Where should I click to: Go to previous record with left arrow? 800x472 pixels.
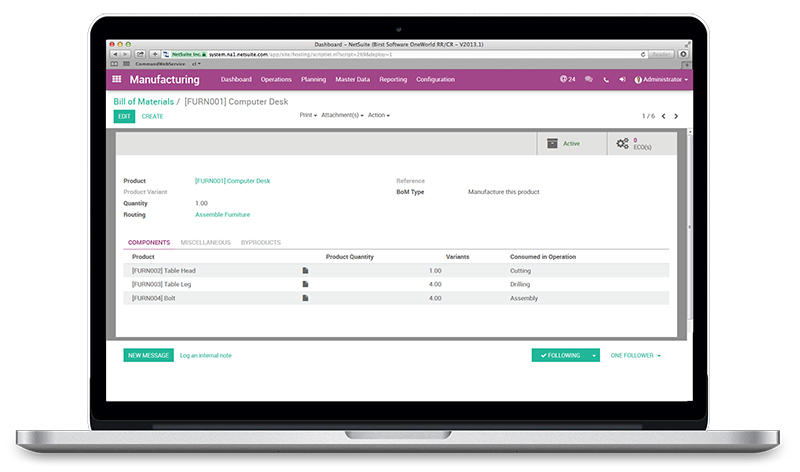coord(662,116)
